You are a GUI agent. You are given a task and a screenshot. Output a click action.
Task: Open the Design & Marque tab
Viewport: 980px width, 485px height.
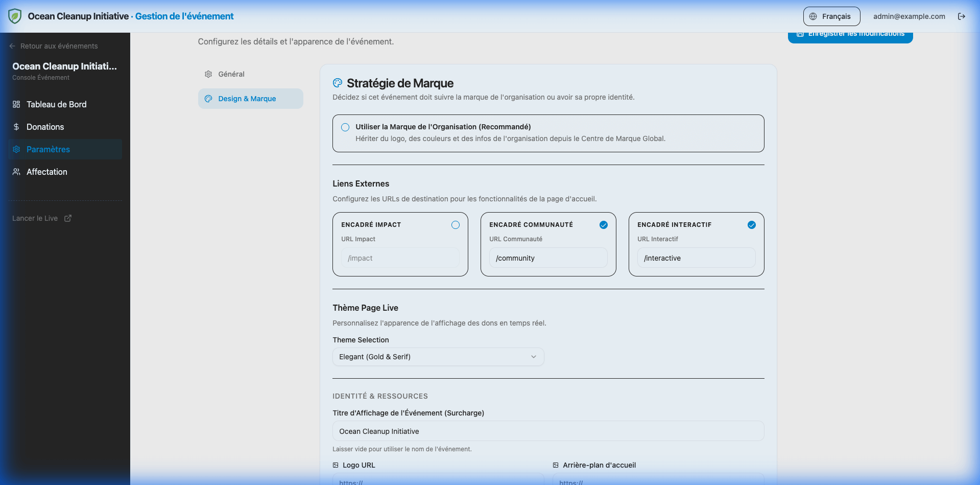click(x=247, y=99)
